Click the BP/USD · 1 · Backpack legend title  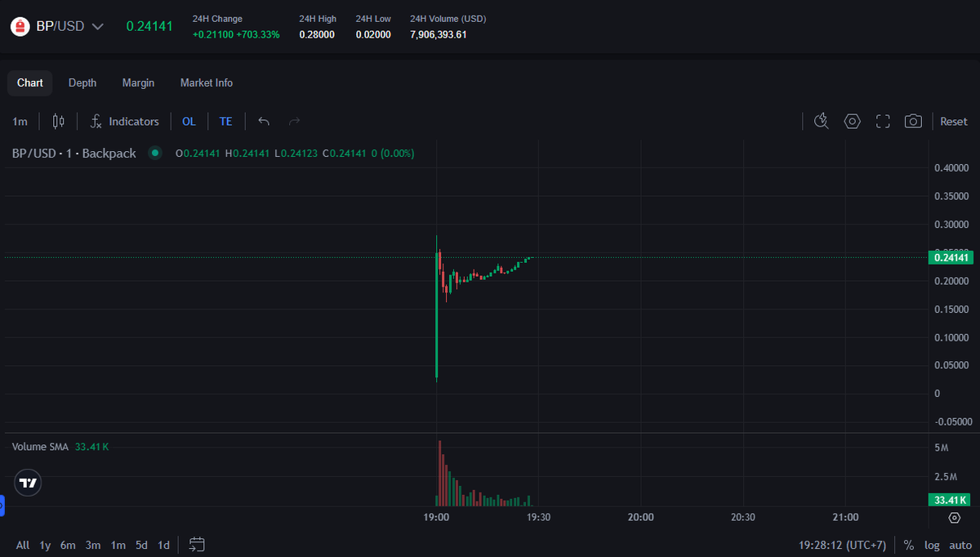74,153
